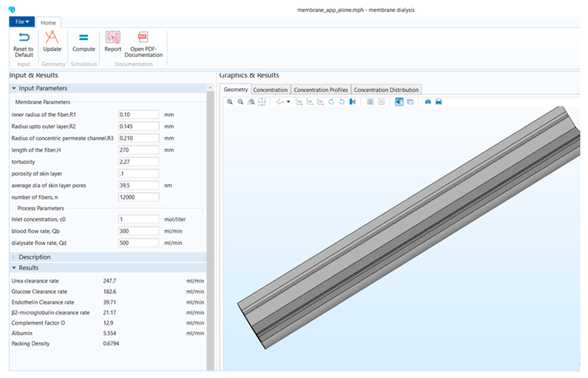Click the Zoom Out graphics icon
The width and height of the screenshot is (588, 378).
(x=241, y=102)
